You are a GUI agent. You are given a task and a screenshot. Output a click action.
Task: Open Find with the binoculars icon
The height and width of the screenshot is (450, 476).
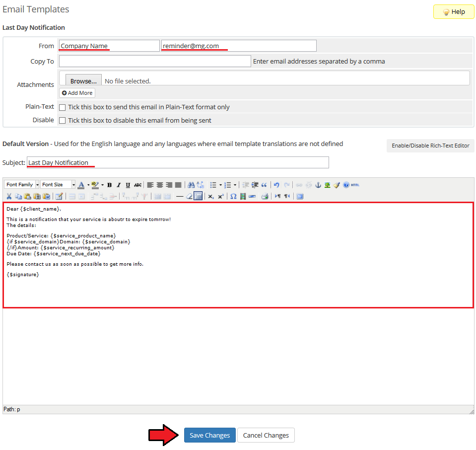[x=191, y=185]
